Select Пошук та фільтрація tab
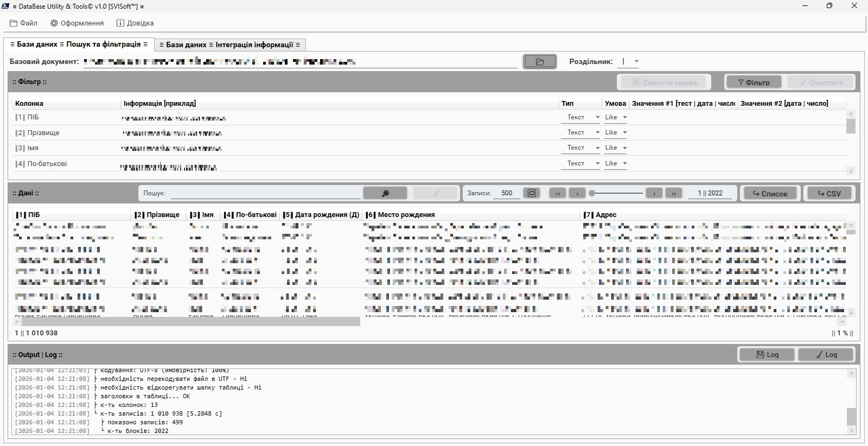868x446 pixels. (79, 44)
